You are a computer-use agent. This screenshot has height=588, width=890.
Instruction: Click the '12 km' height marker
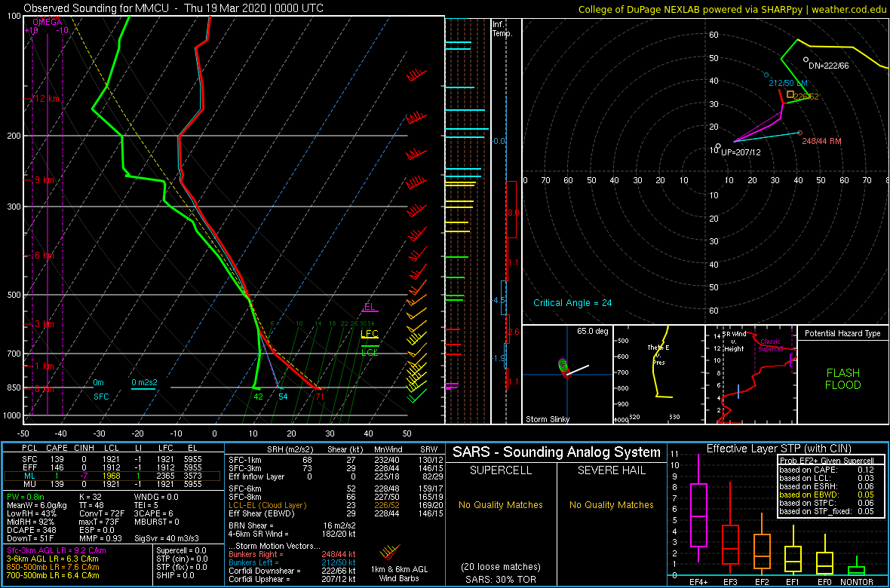coord(48,99)
